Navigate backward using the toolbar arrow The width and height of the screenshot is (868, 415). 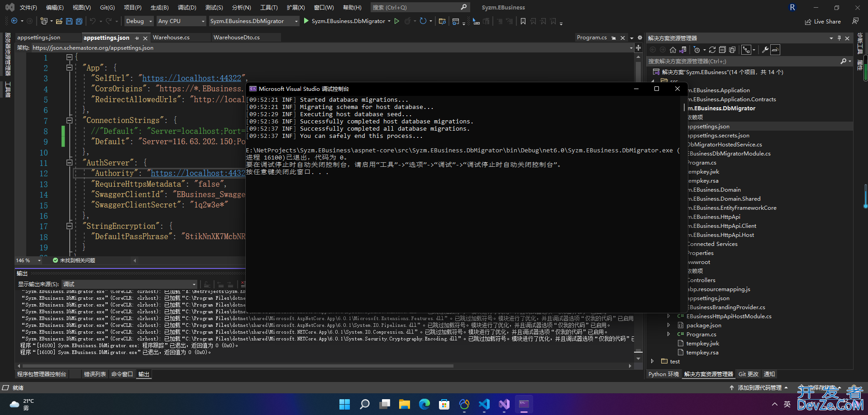point(14,21)
